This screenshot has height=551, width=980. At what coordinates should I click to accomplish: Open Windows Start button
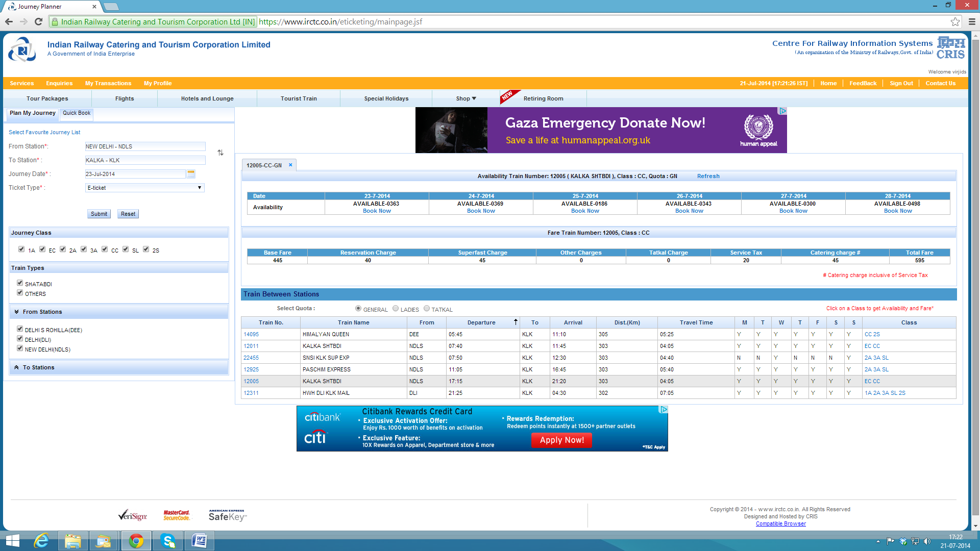[x=12, y=541]
